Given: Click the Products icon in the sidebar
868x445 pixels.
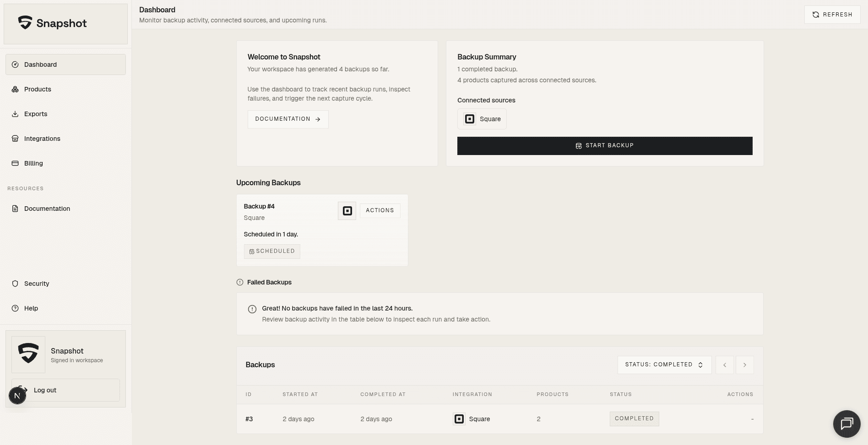Looking at the screenshot, I should point(15,89).
